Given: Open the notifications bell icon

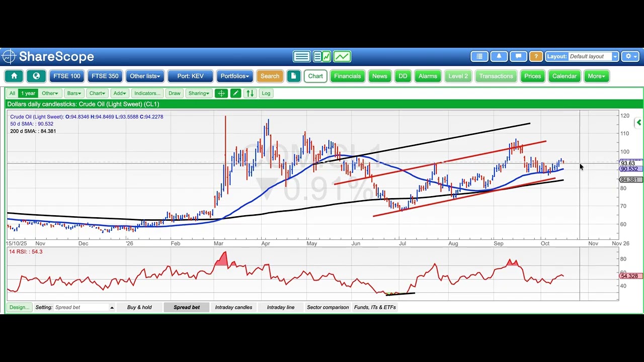Looking at the screenshot, I should (x=499, y=56).
